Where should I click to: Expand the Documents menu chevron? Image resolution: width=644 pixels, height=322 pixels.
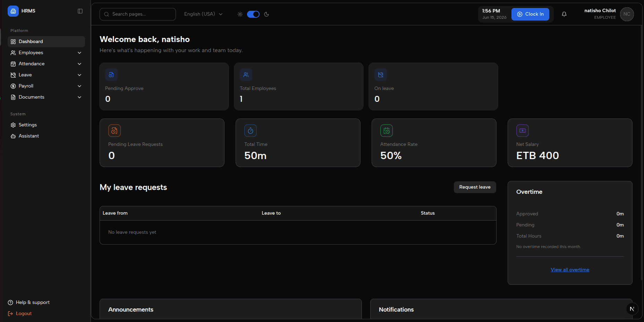point(79,97)
